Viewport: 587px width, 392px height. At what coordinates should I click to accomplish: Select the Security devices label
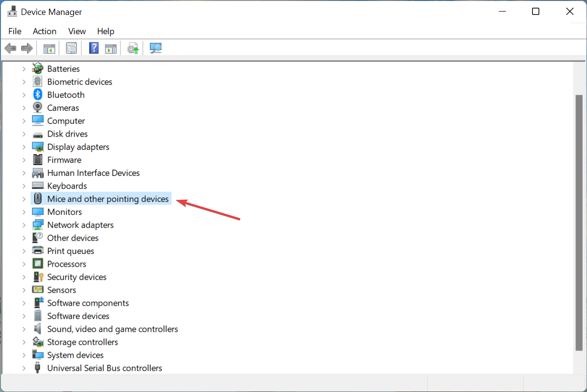(x=77, y=277)
